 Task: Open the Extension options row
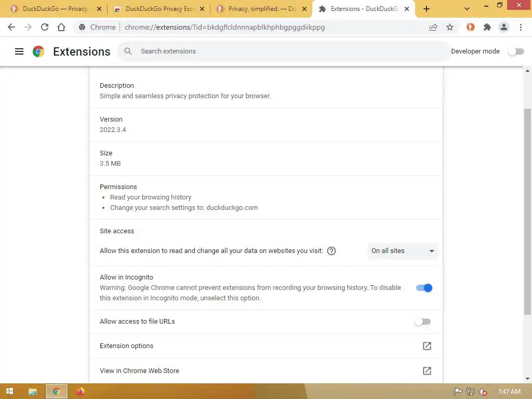[266, 346]
